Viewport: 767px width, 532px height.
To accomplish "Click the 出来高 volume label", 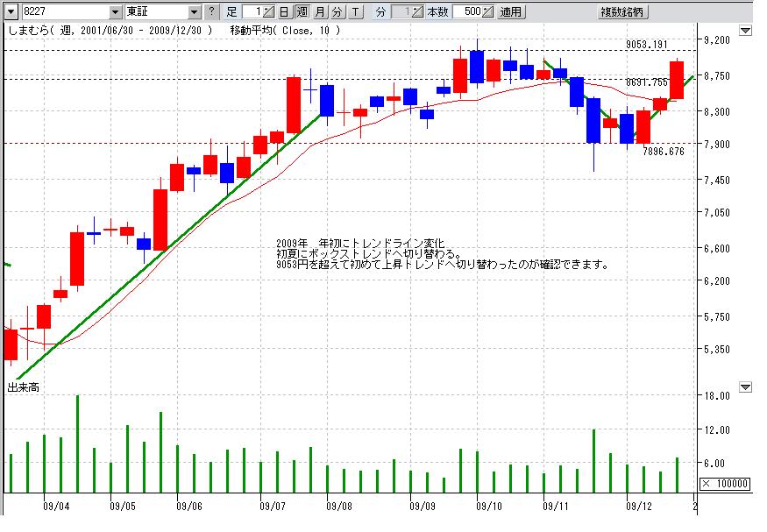I will pyautogui.click(x=23, y=387).
